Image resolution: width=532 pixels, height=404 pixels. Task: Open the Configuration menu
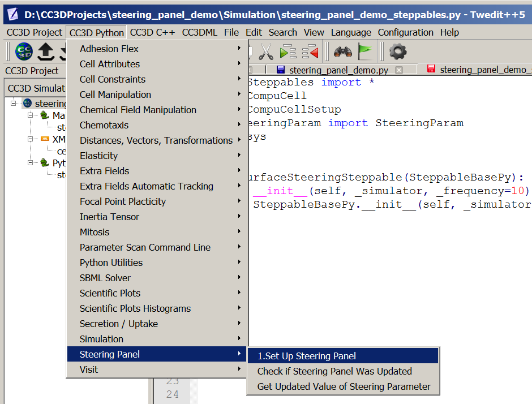click(405, 32)
